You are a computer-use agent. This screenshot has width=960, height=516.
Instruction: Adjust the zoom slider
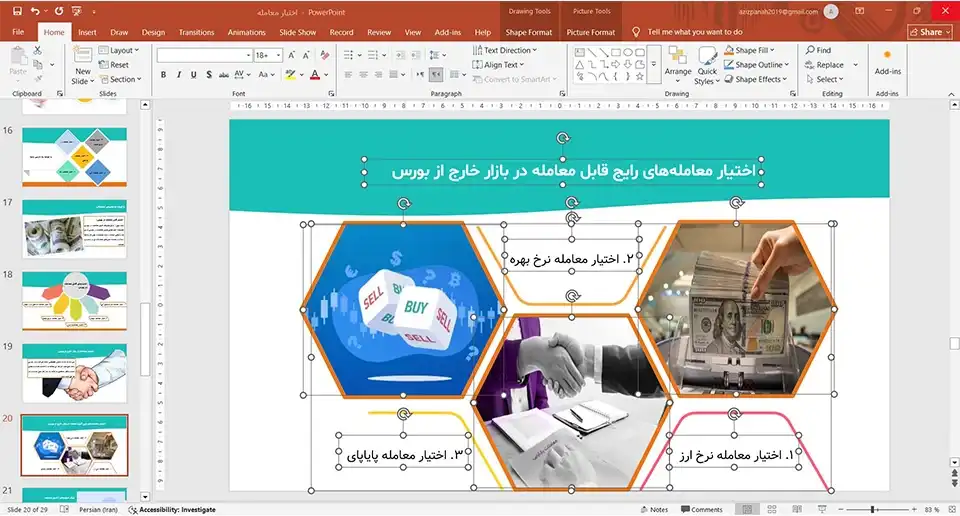[x=872, y=509]
